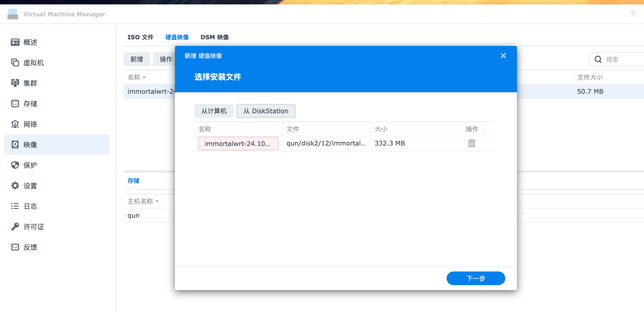
Task: Switch to the DSM 映像 tab
Action: [x=215, y=37]
